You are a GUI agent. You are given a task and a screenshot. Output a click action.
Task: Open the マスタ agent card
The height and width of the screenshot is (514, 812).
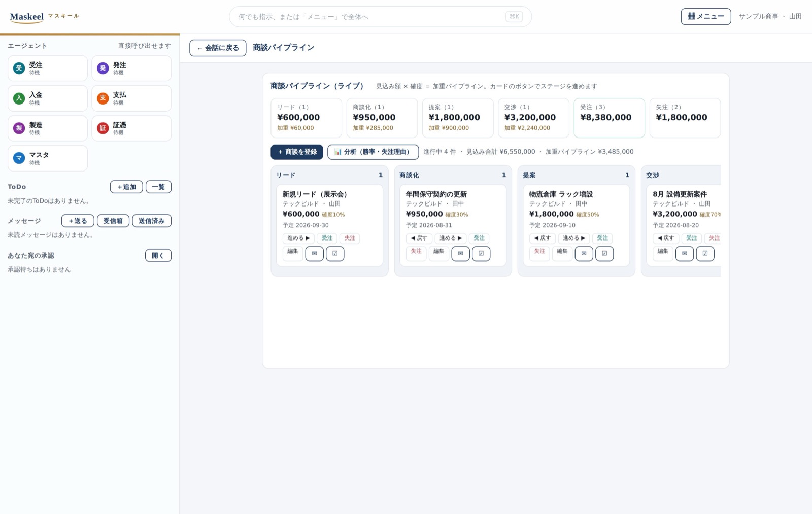pos(48,158)
